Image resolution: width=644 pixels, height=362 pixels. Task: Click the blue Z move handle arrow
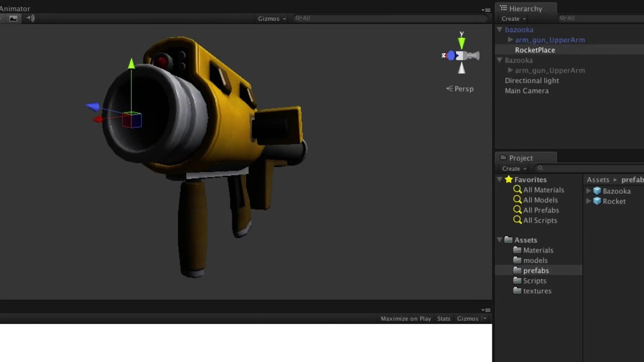pos(92,106)
